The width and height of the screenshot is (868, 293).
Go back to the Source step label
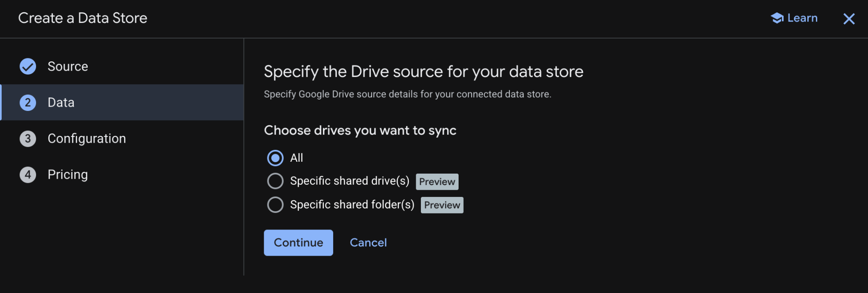(x=68, y=66)
